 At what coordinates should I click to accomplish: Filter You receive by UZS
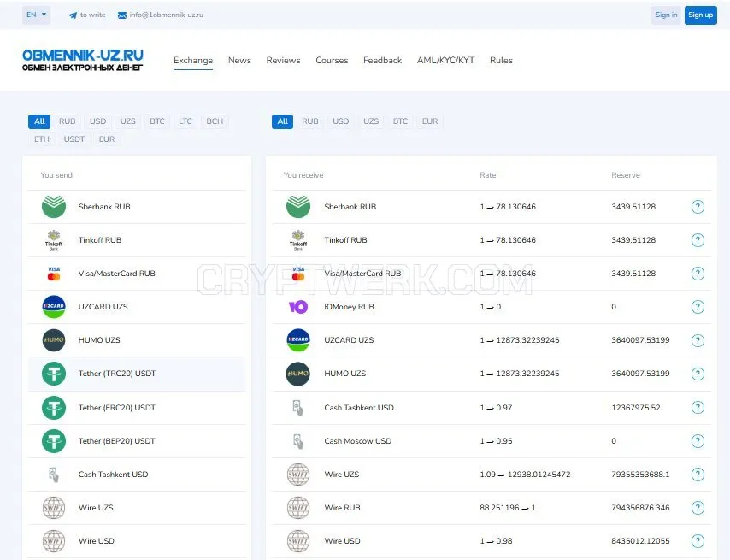point(371,121)
